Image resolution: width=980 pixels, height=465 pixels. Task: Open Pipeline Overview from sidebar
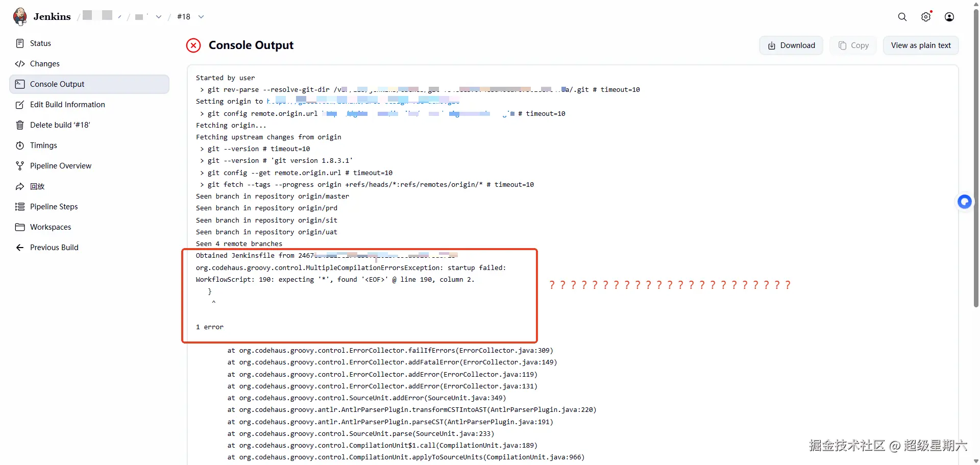[x=60, y=166]
